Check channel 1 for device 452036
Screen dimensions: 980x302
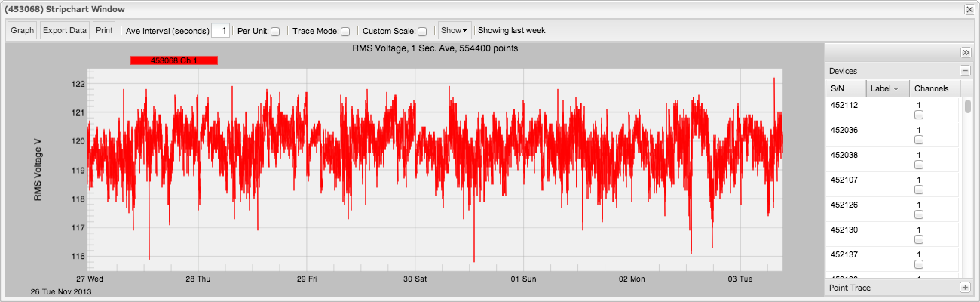click(x=919, y=140)
